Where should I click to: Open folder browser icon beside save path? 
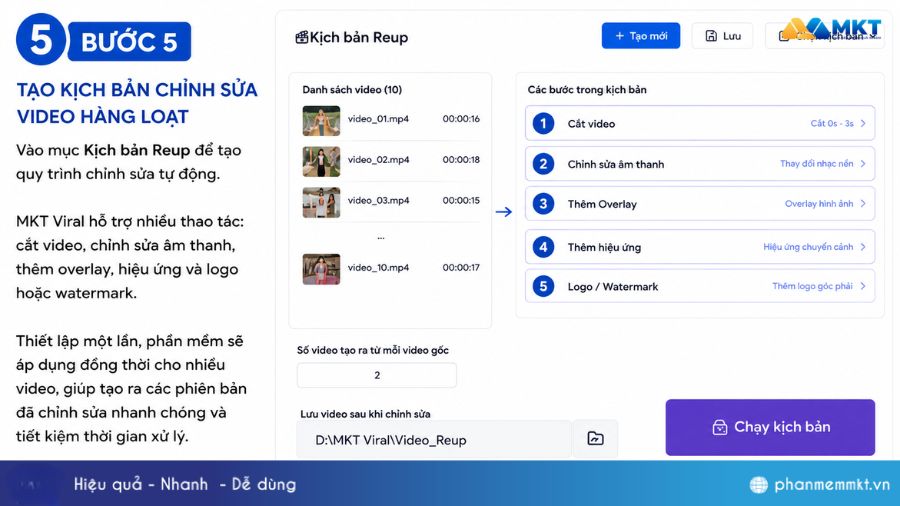coord(595,439)
